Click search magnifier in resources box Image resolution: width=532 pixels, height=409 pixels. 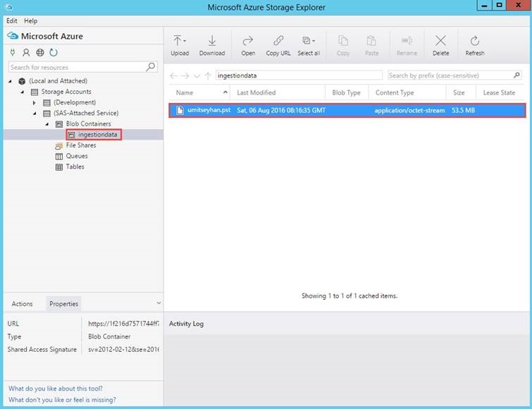pyautogui.click(x=151, y=67)
